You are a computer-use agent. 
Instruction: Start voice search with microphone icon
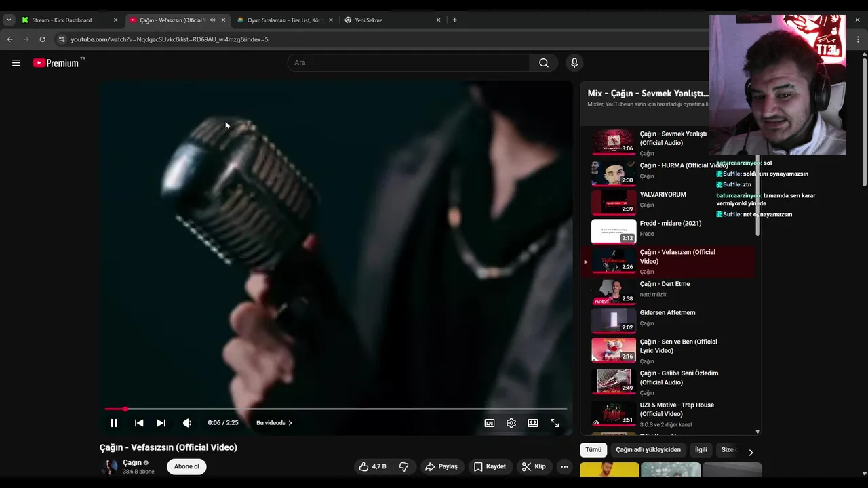click(574, 63)
